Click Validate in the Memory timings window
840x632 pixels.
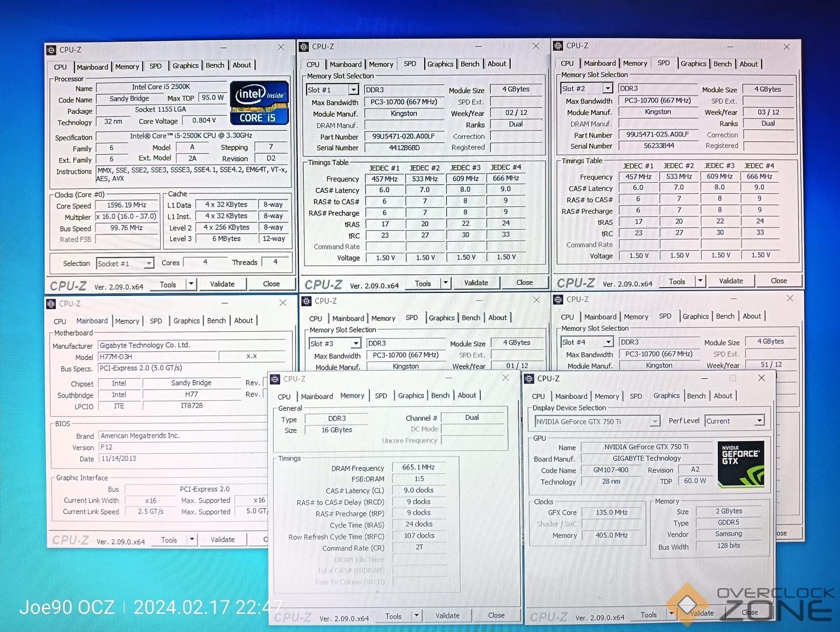pos(447,615)
